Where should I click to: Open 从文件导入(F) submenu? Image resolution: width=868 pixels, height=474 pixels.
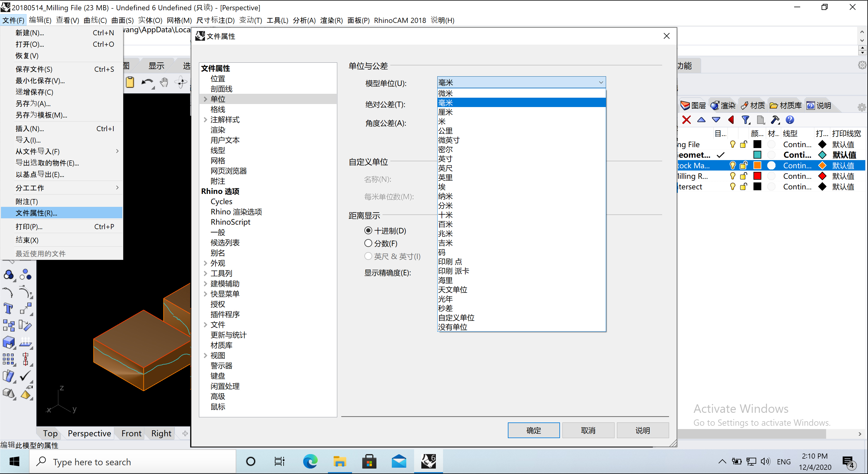pos(62,151)
